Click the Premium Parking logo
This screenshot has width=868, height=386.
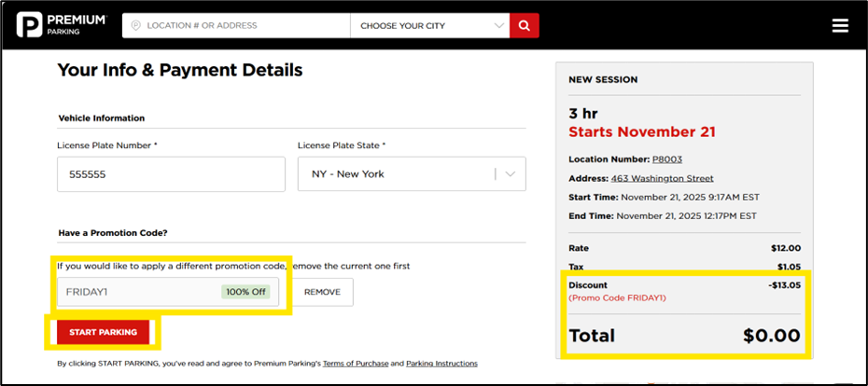click(62, 25)
